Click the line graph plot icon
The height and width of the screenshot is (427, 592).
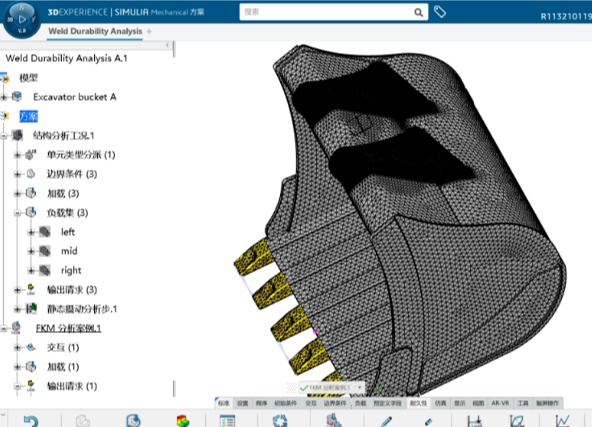[562, 421]
